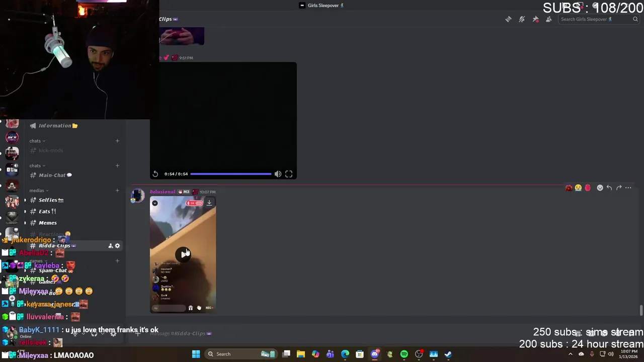Switch to Discord in taskbar
Viewport: 644px width, 362px height.
375,354
